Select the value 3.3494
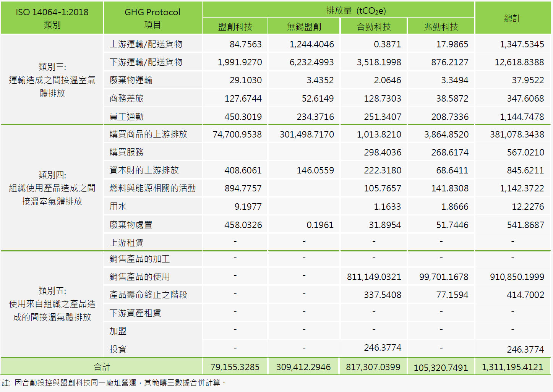This screenshot has height=392, width=553. [454, 80]
